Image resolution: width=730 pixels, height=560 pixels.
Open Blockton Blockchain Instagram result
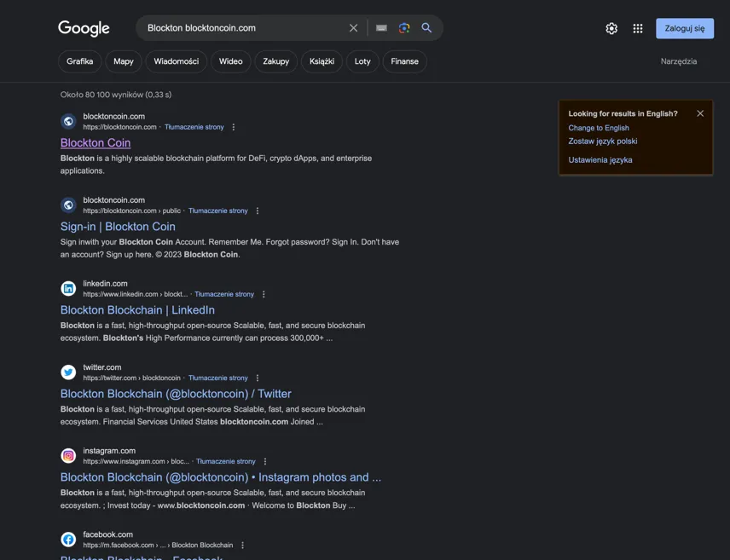tap(221, 477)
